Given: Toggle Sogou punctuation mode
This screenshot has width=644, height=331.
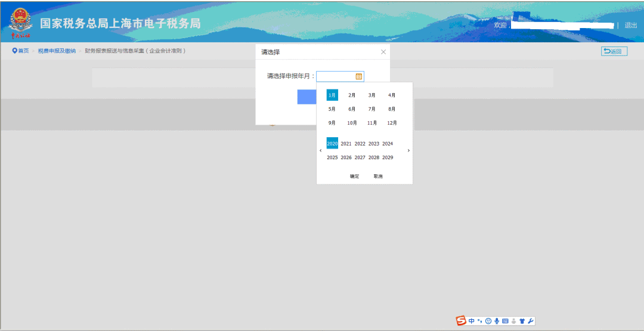Looking at the screenshot, I should [480, 321].
